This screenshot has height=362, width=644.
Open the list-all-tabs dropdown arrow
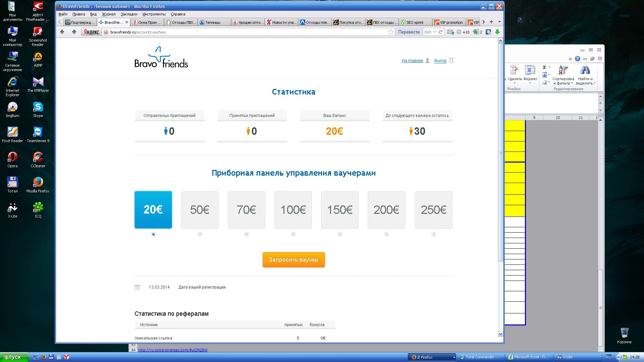[x=499, y=22]
